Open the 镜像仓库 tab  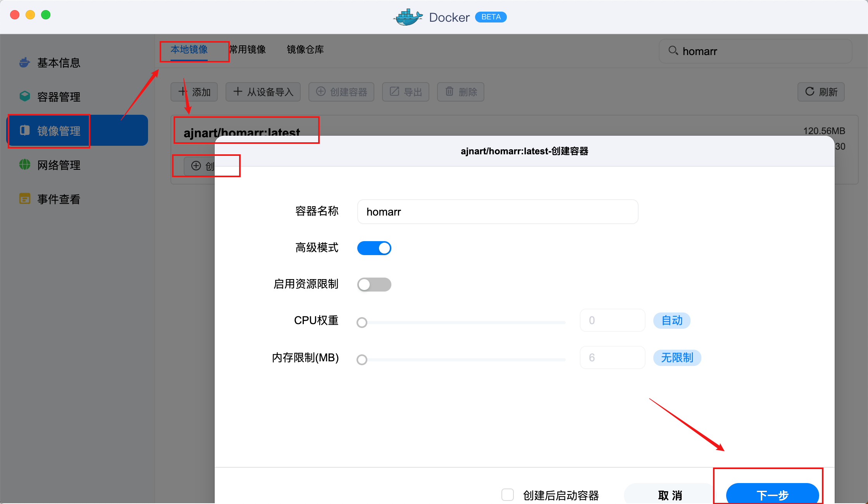(305, 50)
